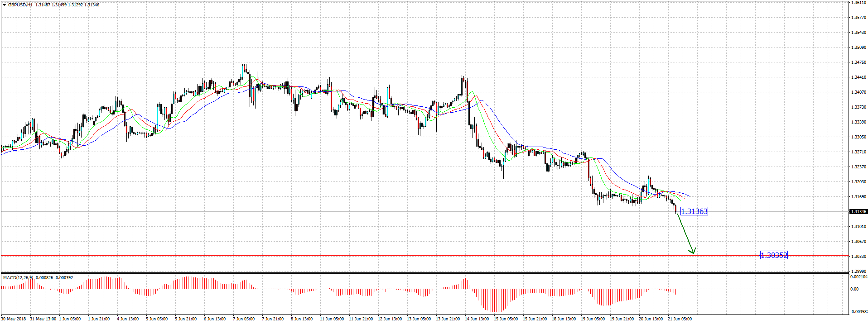Screen dimensions: 868x324
Task: Click the 21 Jun 05:00 time label
Action: click(680, 319)
